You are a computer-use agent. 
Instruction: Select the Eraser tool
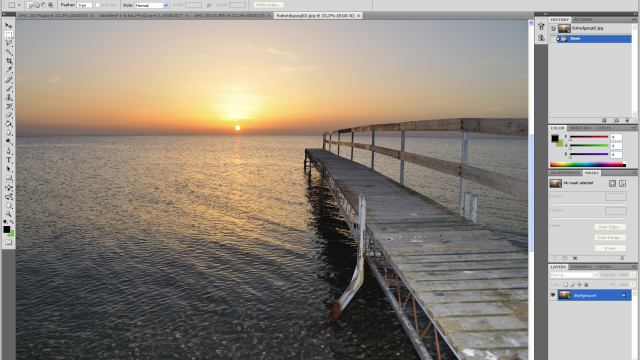[9, 115]
